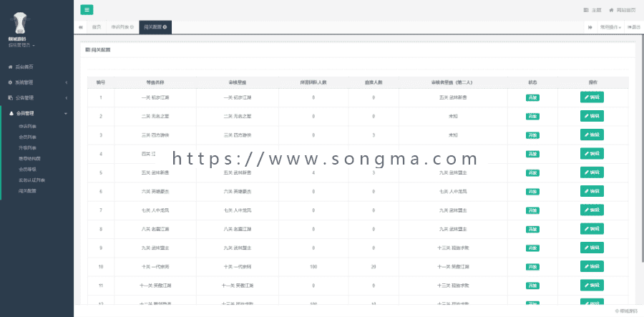The image size is (644, 317).
Task: Select direct-referral value 20 in row 10
Action: (x=374, y=267)
